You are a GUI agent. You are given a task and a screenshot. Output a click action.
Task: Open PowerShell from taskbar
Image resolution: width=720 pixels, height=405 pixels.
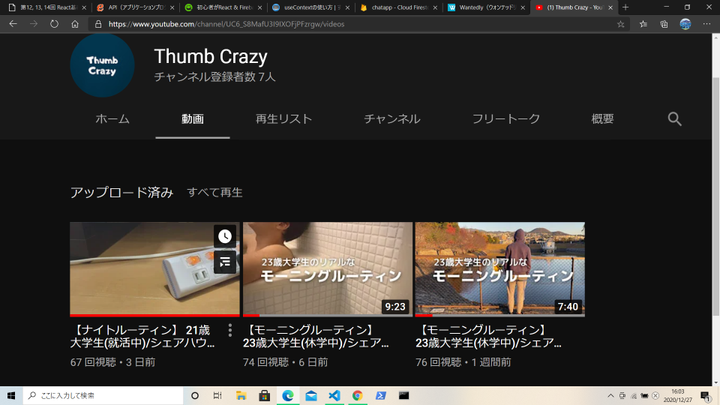coord(381,395)
